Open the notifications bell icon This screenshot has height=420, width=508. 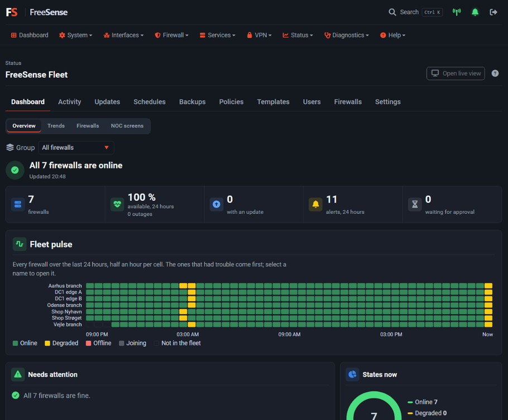[x=475, y=12]
